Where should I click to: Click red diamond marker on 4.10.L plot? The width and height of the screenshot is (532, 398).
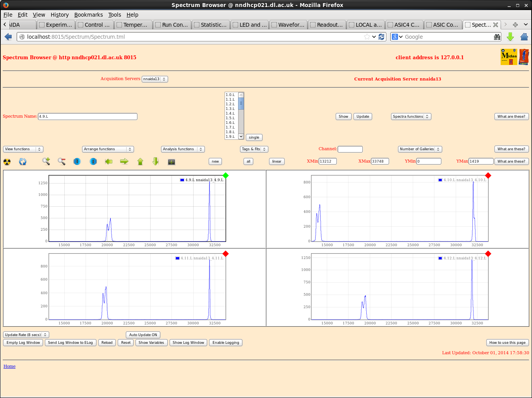[x=488, y=175]
